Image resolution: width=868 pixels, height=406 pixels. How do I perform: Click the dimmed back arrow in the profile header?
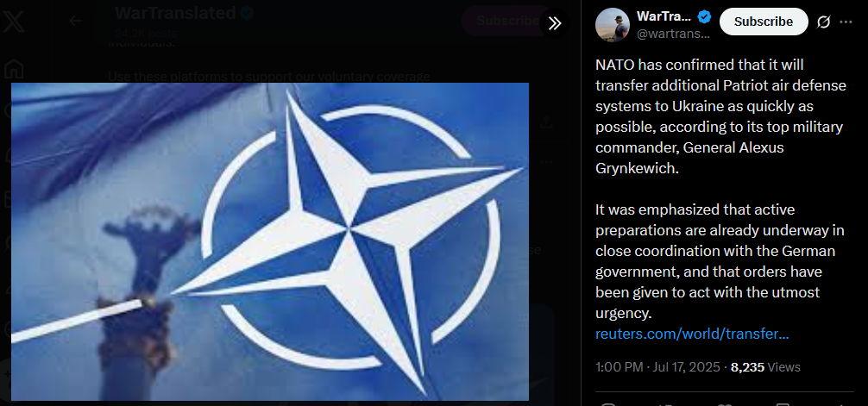pyautogui.click(x=75, y=21)
